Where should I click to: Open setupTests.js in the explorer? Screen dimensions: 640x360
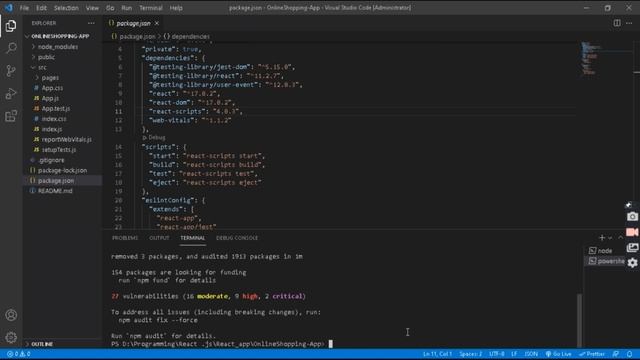click(59, 150)
